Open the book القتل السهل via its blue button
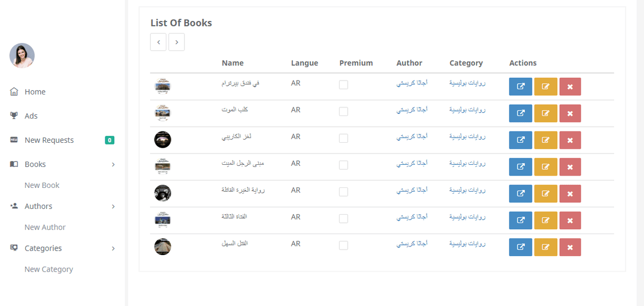The height and width of the screenshot is (306, 644). 521,247
